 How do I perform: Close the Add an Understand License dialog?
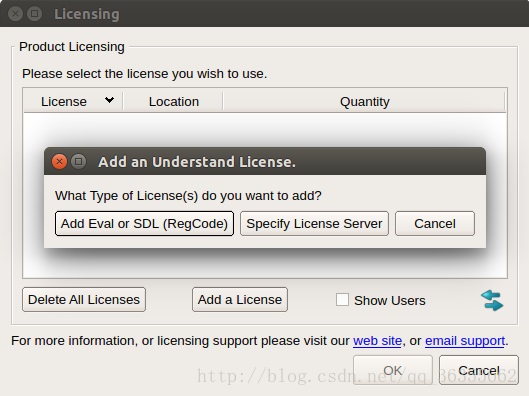(x=59, y=162)
